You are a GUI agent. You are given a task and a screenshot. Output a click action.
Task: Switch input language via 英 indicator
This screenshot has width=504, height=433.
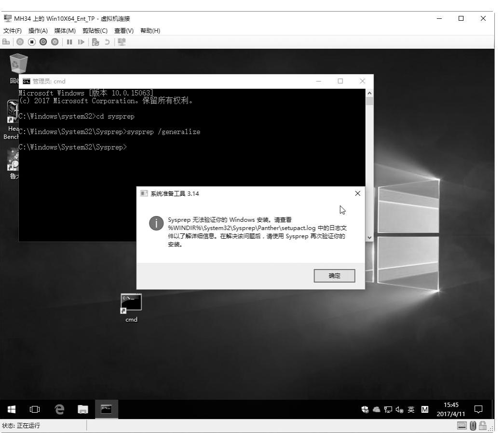click(411, 409)
